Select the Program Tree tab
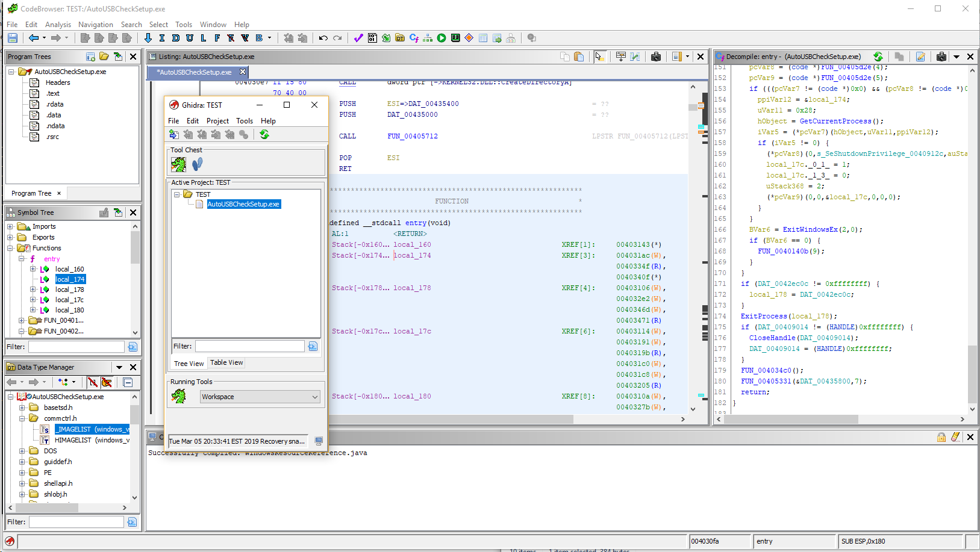The height and width of the screenshot is (552, 980). click(31, 193)
